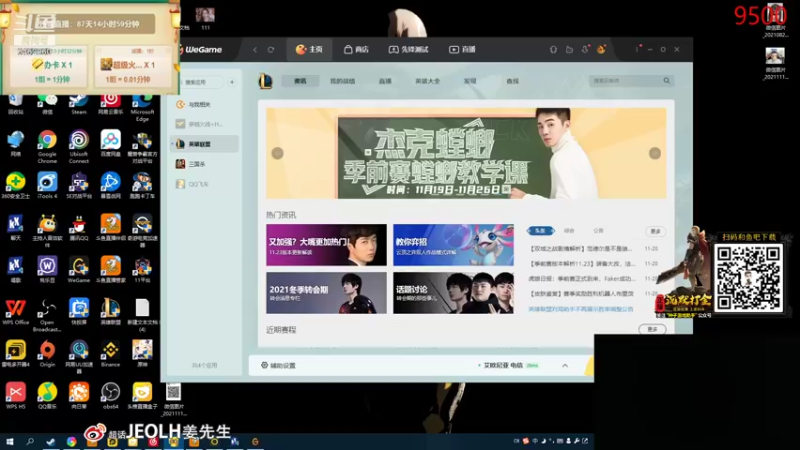The width and height of the screenshot is (800, 450).
Task: Launch Google Chrome desktop shortcut
Action: pyautogui.click(x=47, y=146)
